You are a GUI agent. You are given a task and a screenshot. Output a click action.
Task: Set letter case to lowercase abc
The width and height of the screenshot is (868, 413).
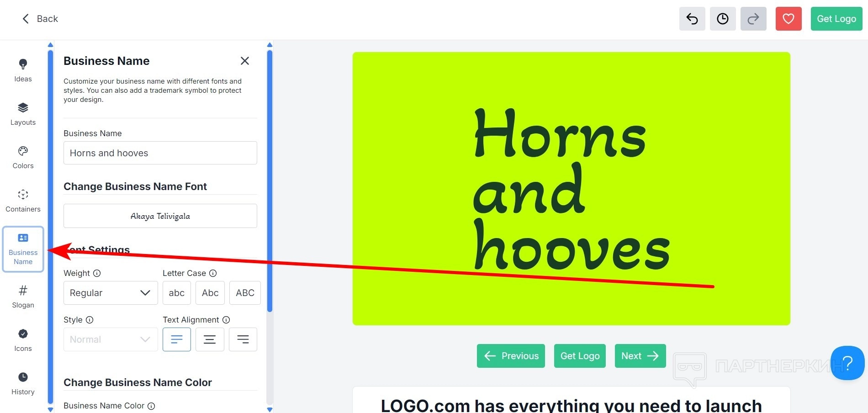[x=177, y=293]
